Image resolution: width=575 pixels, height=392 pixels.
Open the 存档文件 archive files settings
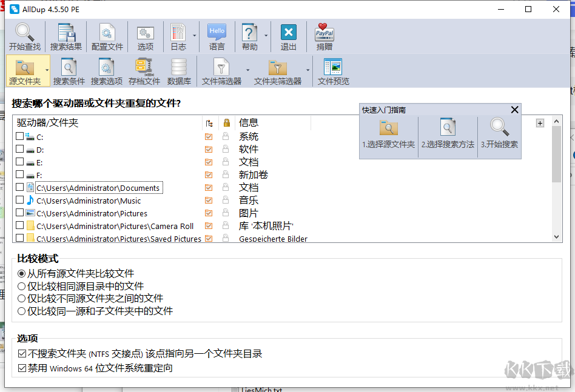pyautogui.click(x=144, y=70)
